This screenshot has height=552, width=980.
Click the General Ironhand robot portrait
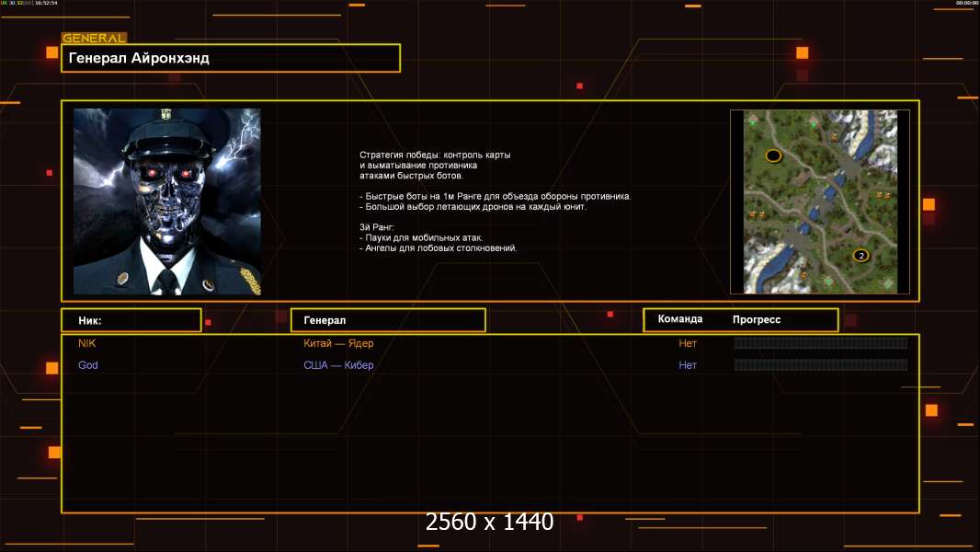pyautogui.click(x=167, y=201)
